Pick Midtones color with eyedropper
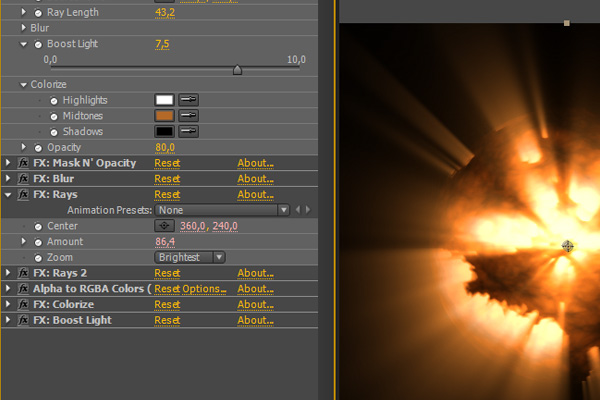The height and width of the screenshot is (400, 600). pyautogui.click(x=188, y=116)
